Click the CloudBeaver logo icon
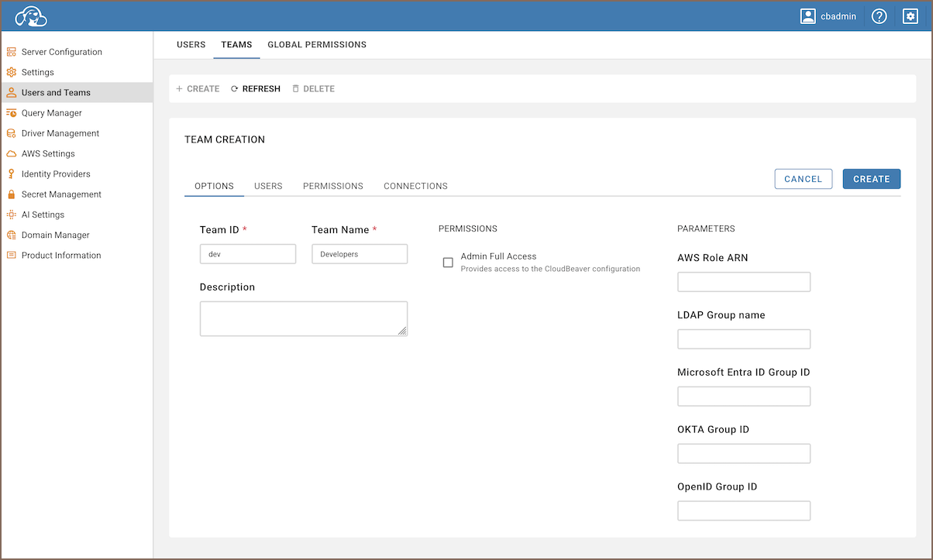The image size is (933, 560). click(x=31, y=16)
